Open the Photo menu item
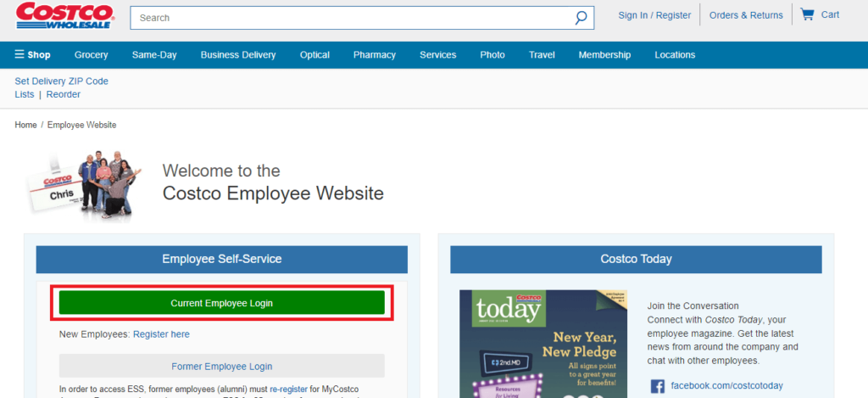868x398 pixels. [x=492, y=55]
